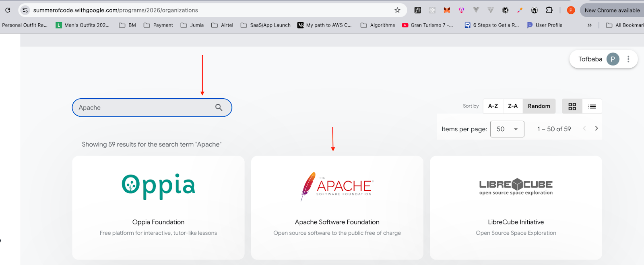
Task: Click "Open Source Space Exploration" description
Action: coord(516,233)
